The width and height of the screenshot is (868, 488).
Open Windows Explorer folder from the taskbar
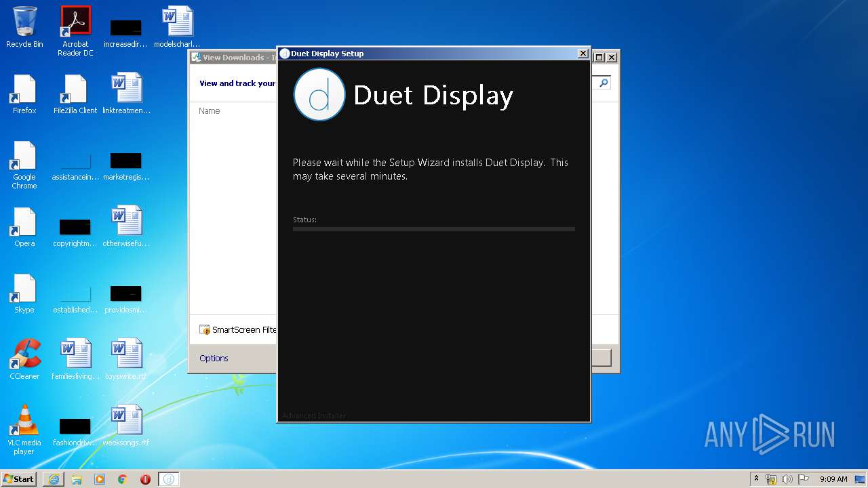pos(77,479)
